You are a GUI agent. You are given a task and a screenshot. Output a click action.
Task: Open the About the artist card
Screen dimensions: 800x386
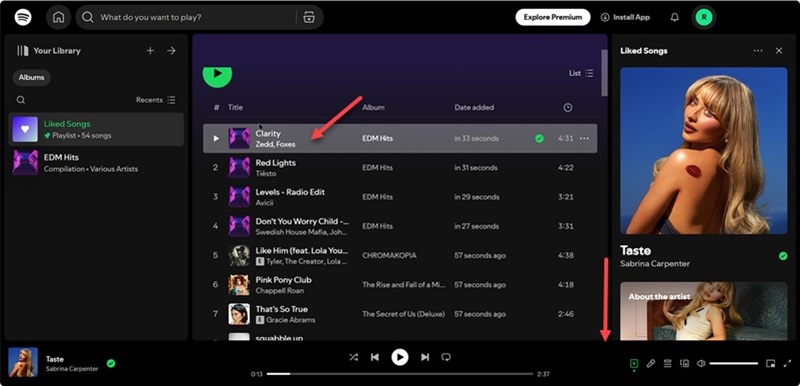pos(704,311)
